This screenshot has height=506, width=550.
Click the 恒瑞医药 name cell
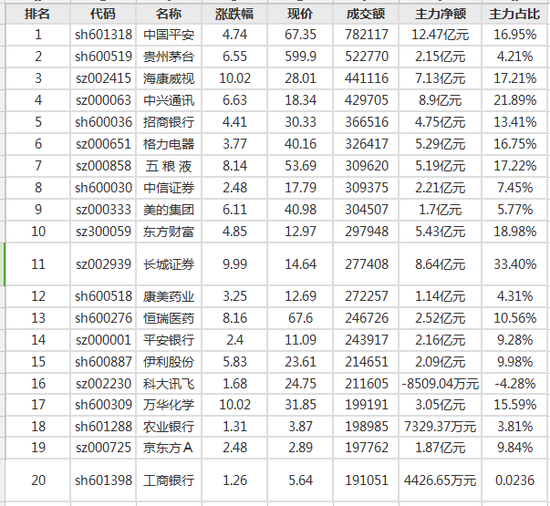[x=169, y=318]
